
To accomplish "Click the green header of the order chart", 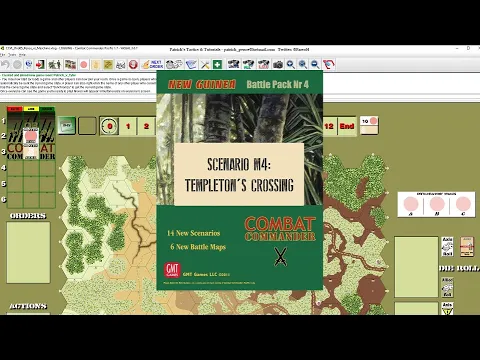I will tap(47, 109).
